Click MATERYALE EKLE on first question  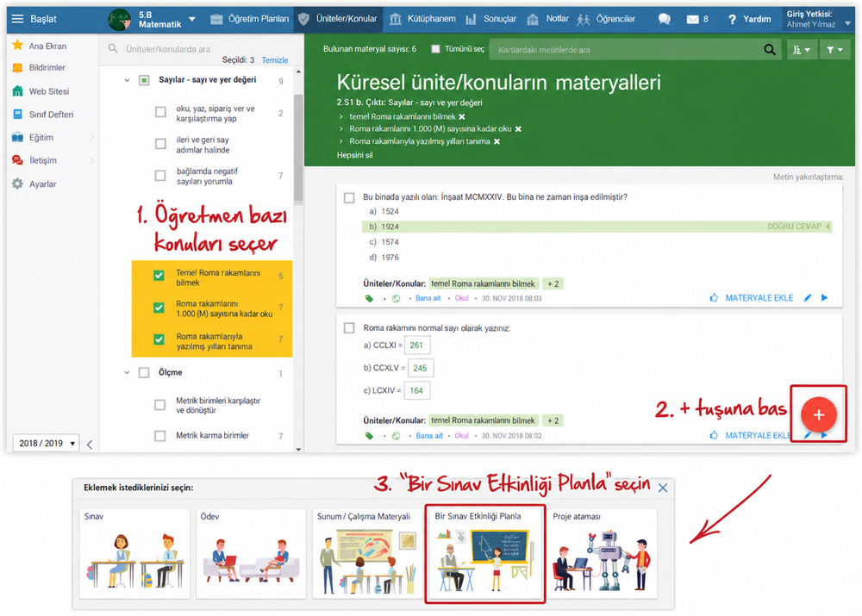pos(759,298)
